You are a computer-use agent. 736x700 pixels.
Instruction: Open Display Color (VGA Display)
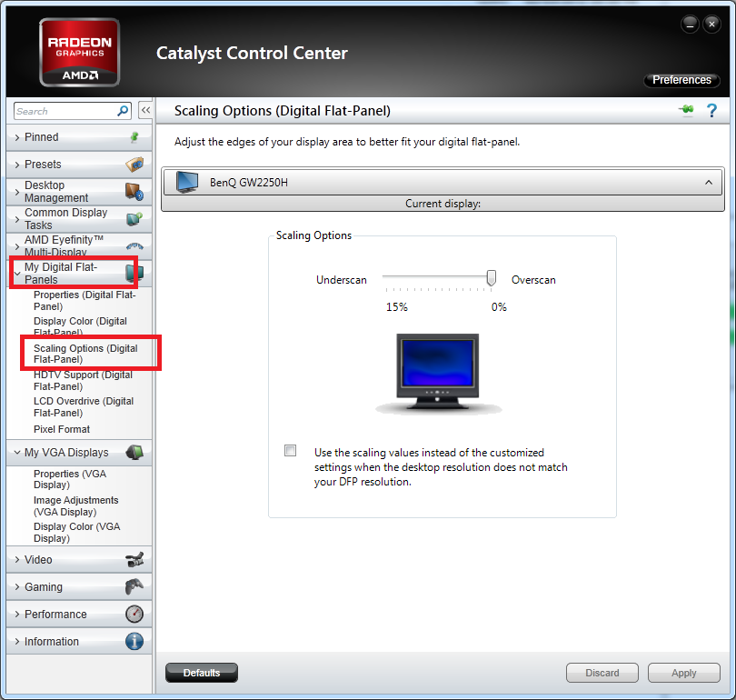77,532
